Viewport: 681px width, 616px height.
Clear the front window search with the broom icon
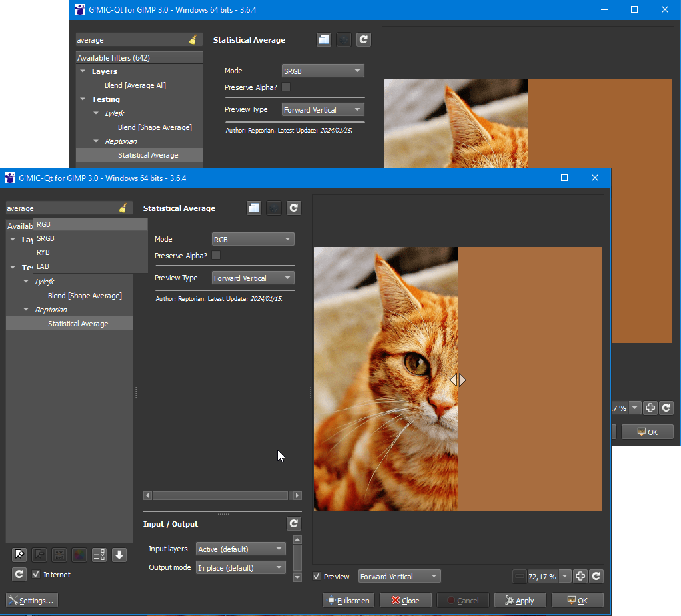tap(123, 208)
